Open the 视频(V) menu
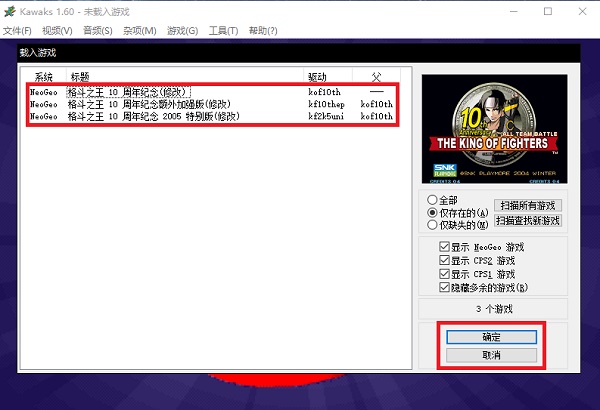The image size is (600, 410). (x=59, y=31)
